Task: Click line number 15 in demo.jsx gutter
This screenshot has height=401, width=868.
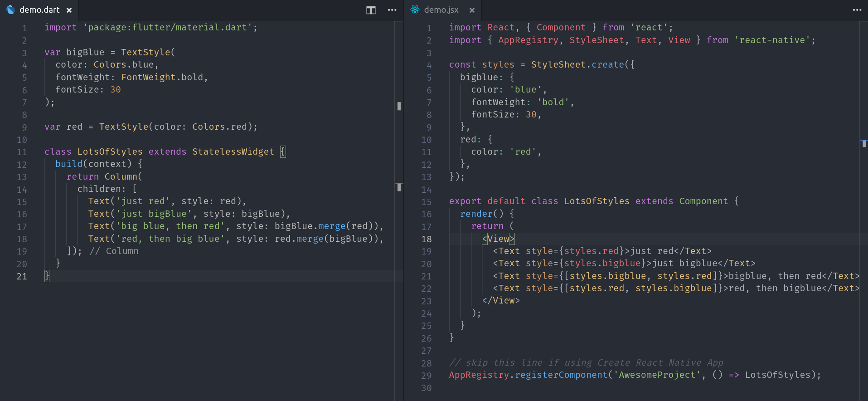Action: (426, 202)
